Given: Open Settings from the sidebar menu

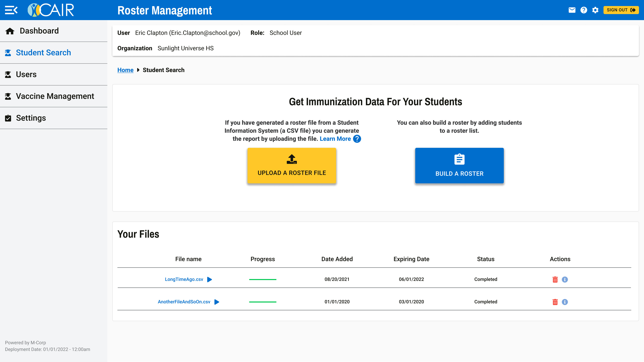Looking at the screenshot, I should (x=31, y=118).
